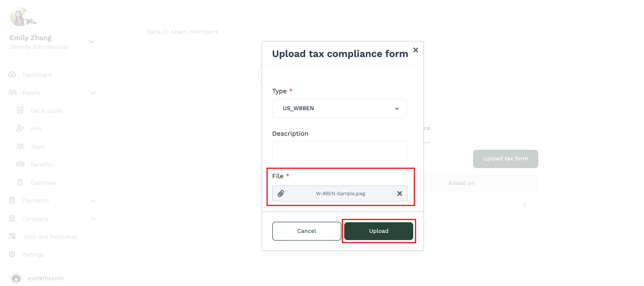Image resolution: width=644 pixels, height=286 pixels.
Task: Click the Upload button
Action: tap(378, 231)
